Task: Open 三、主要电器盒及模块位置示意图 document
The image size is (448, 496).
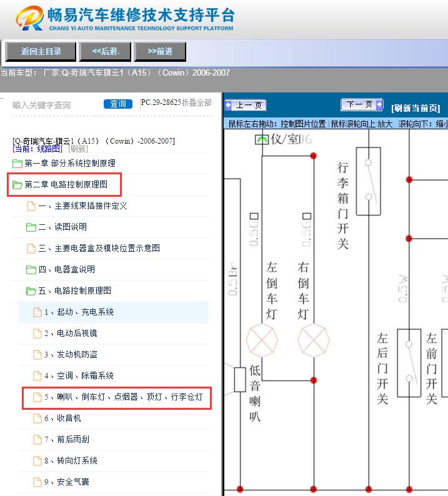Action: coord(99,248)
